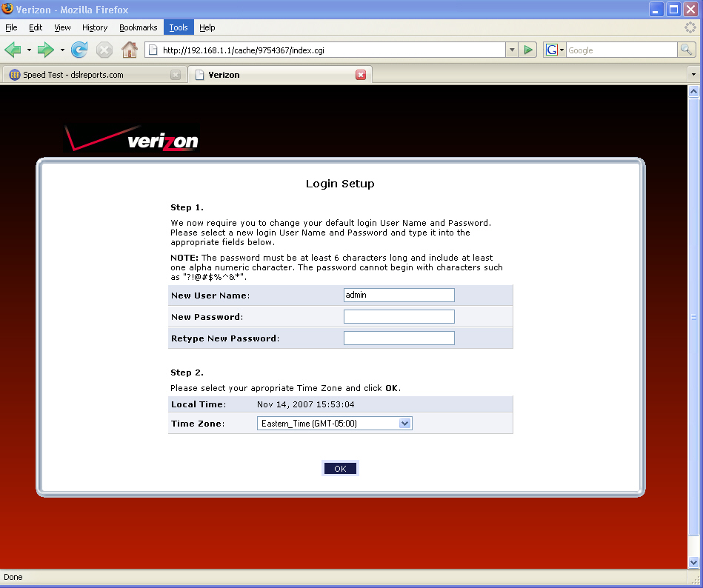Close the Speed Test tab
Viewport: 703px width, 588px height.
tap(176, 75)
